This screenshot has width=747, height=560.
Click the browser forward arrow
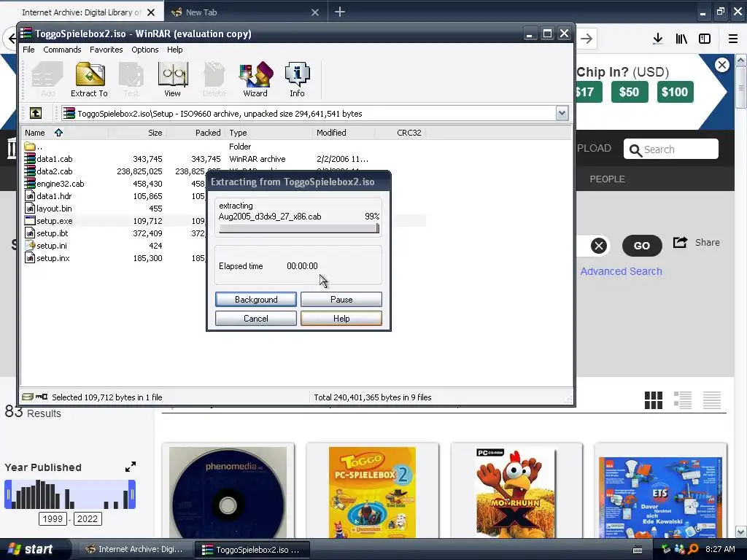(x=587, y=39)
